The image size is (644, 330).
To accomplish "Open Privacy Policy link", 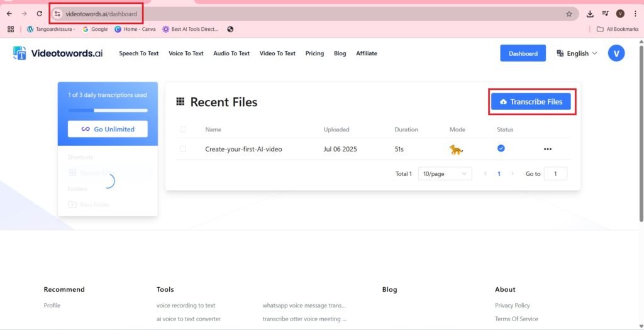I will (x=512, y=305).
